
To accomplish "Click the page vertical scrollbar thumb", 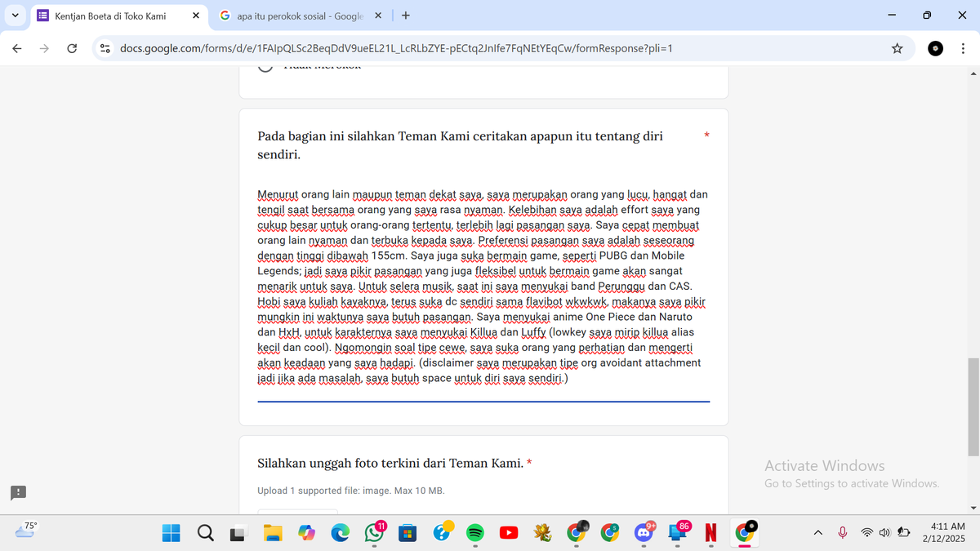I will [973, 407].
